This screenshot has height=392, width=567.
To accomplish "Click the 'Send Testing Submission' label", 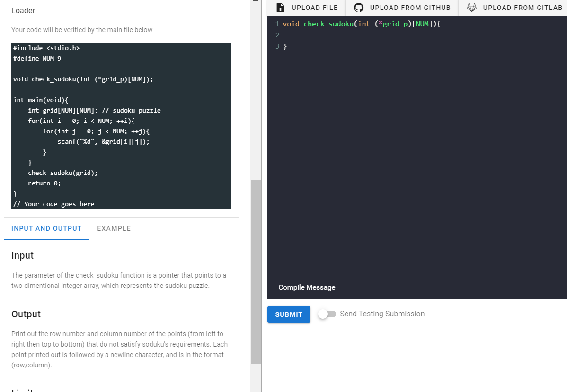I will pos(382,314).
